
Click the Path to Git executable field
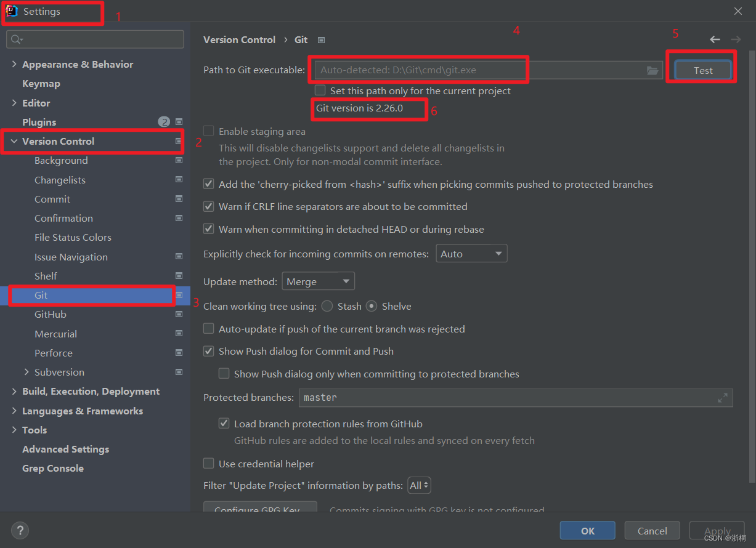pyautogui.click(x=488, y=70)
